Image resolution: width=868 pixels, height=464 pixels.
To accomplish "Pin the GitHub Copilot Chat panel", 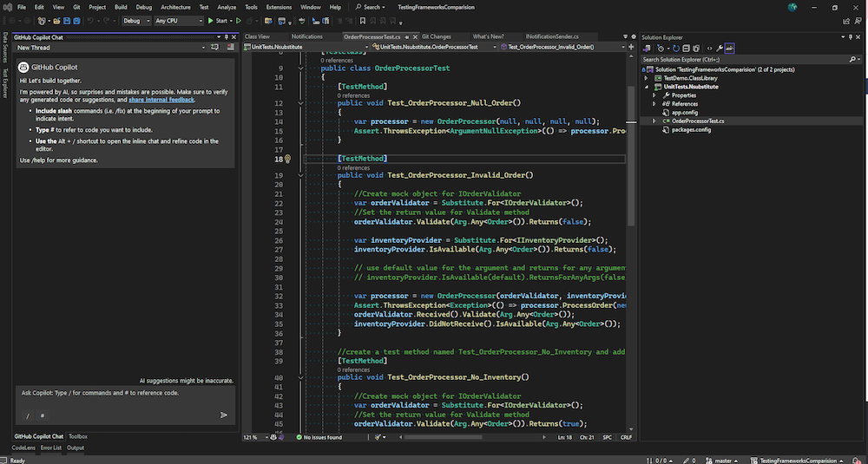I will point(227,37).
